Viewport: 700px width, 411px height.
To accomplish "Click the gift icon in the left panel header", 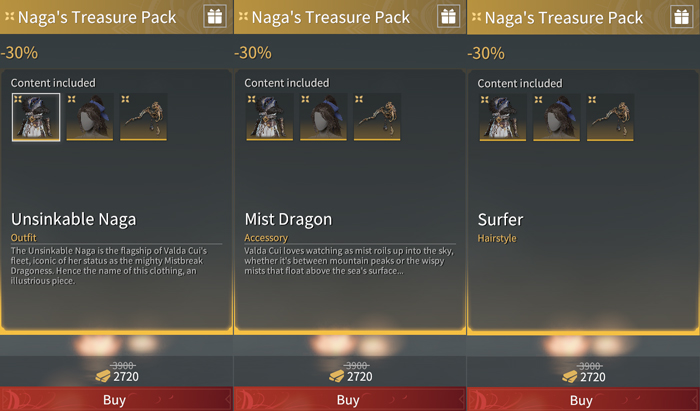I will click(x=215, y=17).
